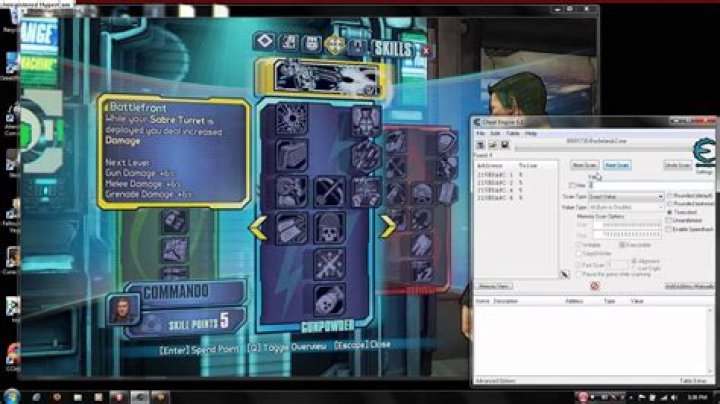Switch to previous skill tree with left arrow
The width and height of the screenshot is (720, 404).
pos(259,227)
